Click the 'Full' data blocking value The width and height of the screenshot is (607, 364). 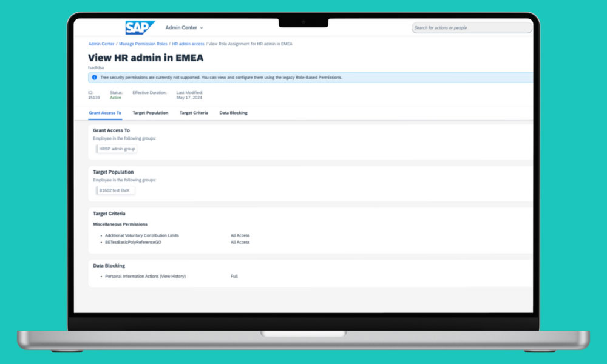coord(234,277)
